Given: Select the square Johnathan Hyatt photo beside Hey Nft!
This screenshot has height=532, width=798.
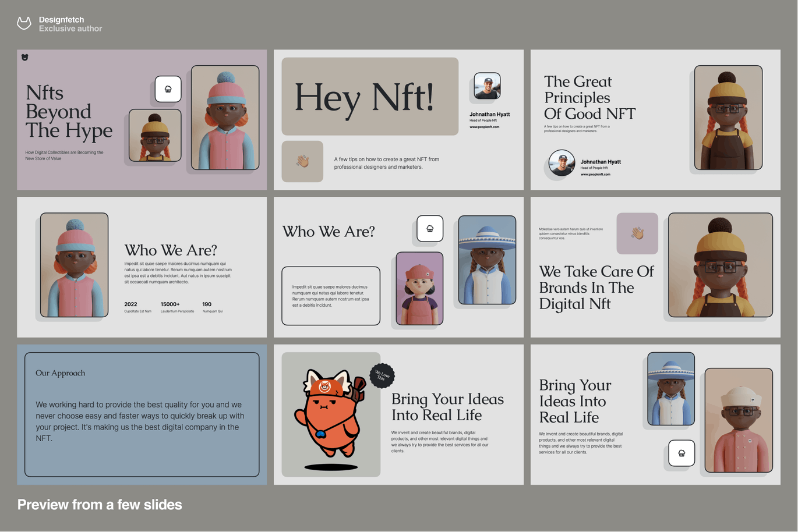Looking at the screenshot, I should pyautogui.click(x=487, y=86).
